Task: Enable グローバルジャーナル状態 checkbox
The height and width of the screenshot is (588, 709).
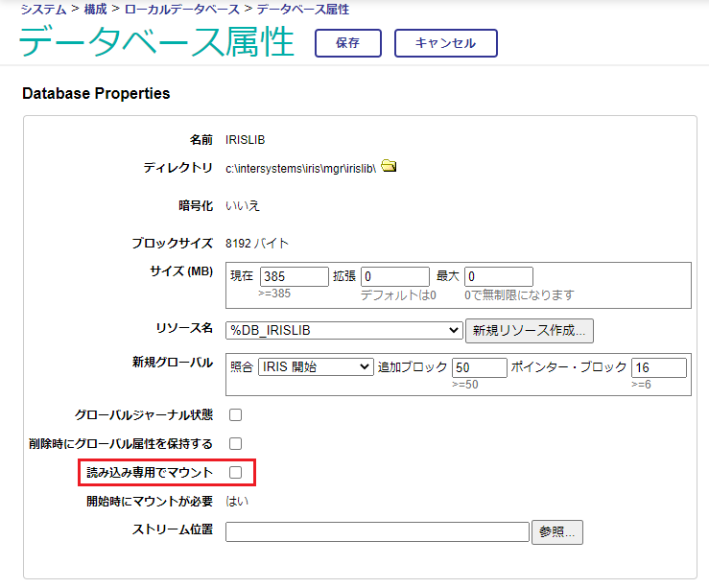Action: pos(235,415)
